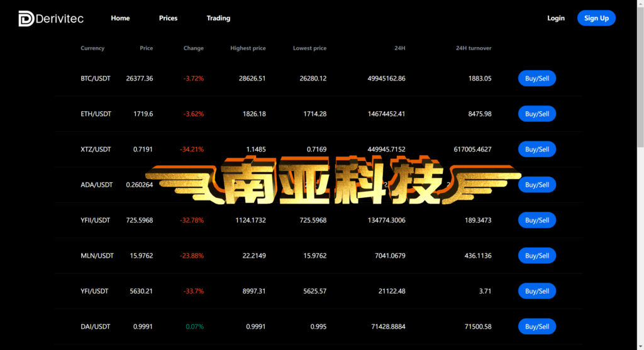Click the -3.72% change value
Screen dimensions: 644x350
194,79
